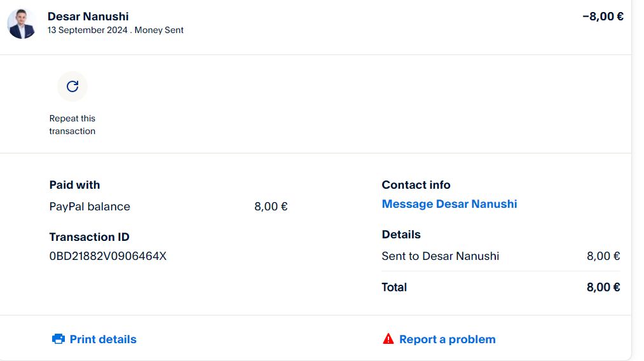Click the Details section heading
Viewport: 644px width, 361px height.
pyautogui.click(x=401, y=235)
